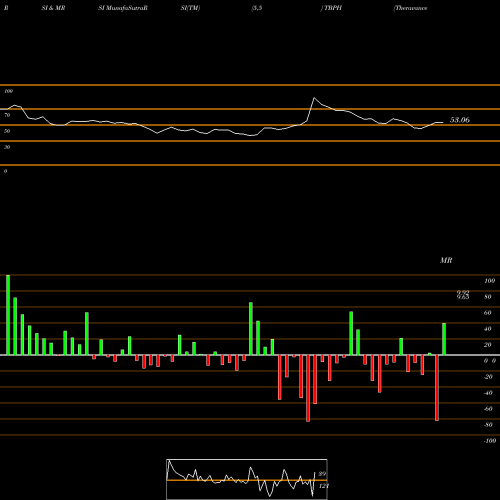Click the MR axis label -60

488,409
